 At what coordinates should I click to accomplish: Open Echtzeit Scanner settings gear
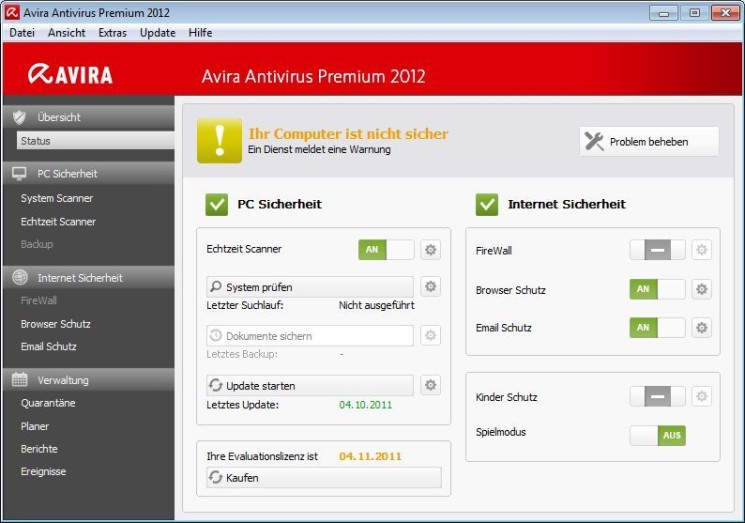pos(430,250)
